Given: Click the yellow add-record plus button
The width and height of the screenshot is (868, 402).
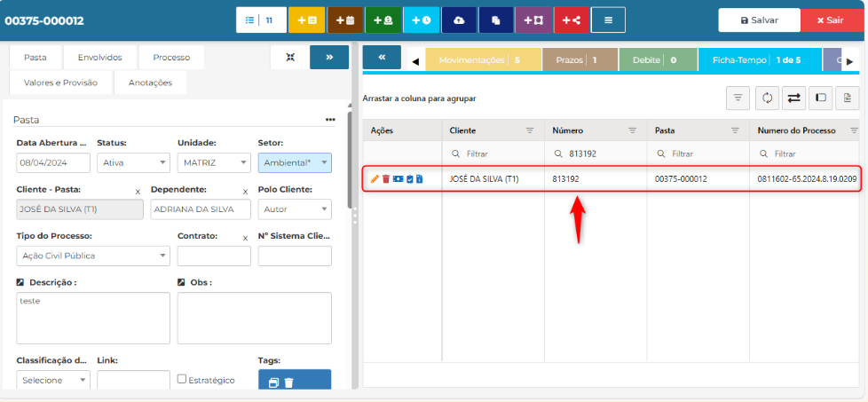Looking at the screenshot, I should pyautogui.click(x=307, y=20).
